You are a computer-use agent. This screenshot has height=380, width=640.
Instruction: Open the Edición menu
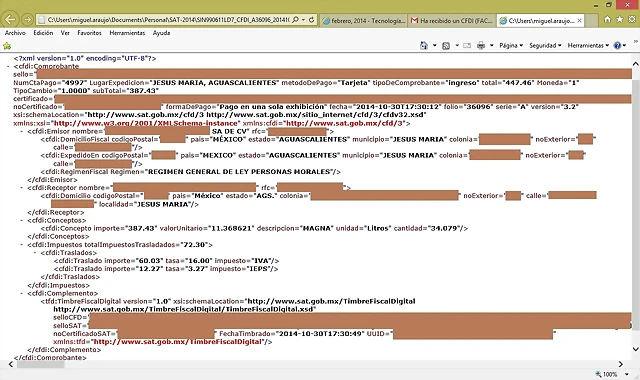coord(43,33)
